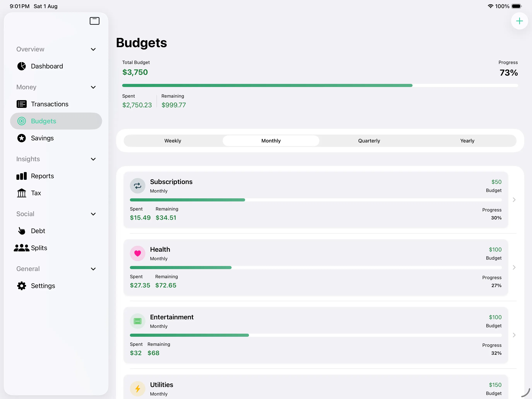The height and width of the screenshot is (399, 532).
Task: Click the Health progress bar
Action: [316, 267]
